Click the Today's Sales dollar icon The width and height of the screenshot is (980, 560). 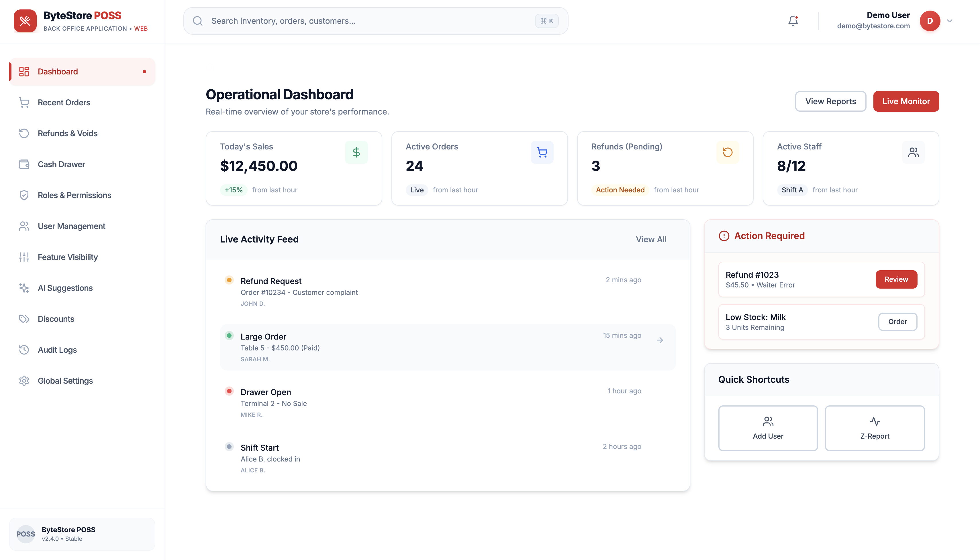356,152
